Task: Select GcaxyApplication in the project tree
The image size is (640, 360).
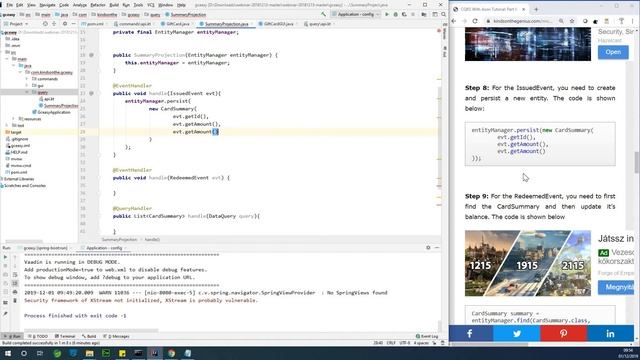Action: 51,112
